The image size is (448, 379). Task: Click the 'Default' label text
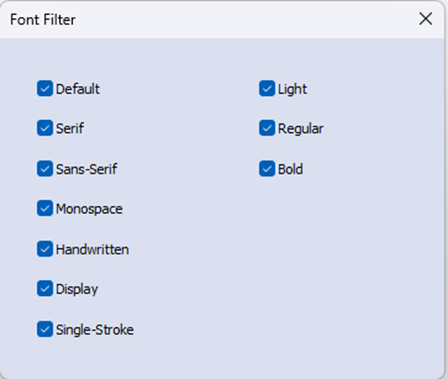tap(78, 89)
